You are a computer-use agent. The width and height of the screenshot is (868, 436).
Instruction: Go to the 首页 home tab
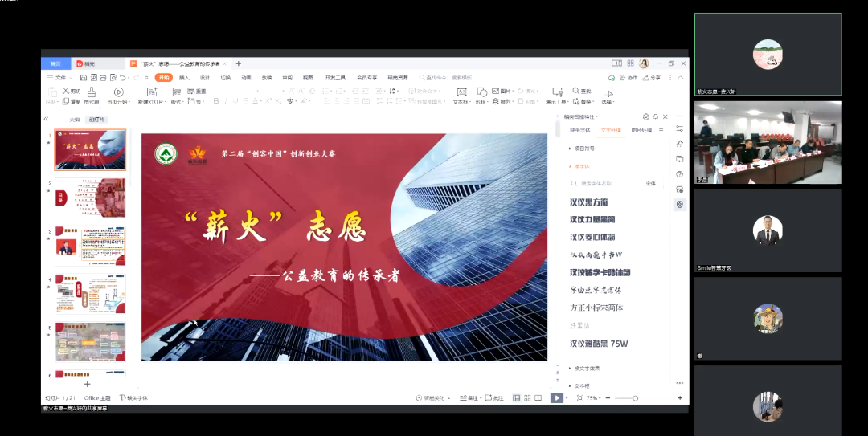(55, 63)
